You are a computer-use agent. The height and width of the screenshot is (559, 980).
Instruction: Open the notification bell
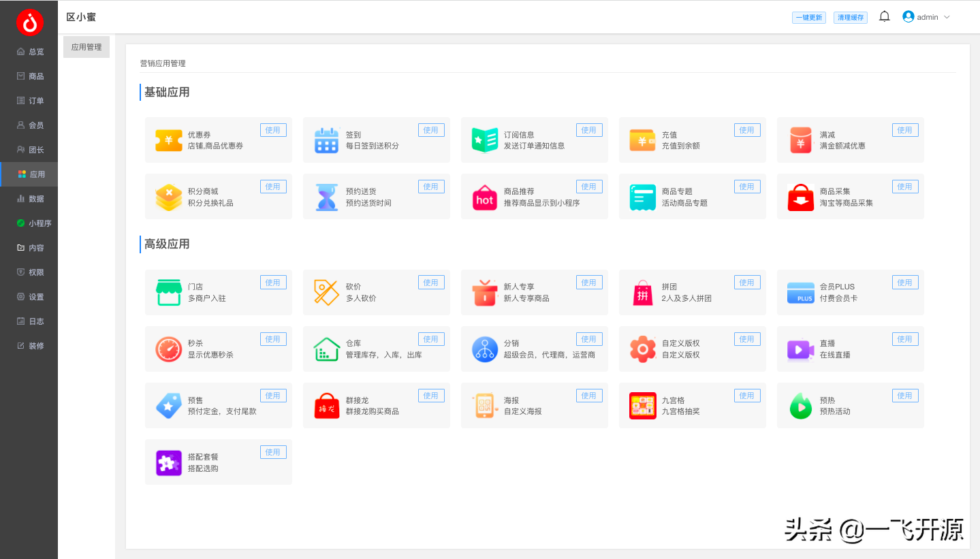(885, 16)
